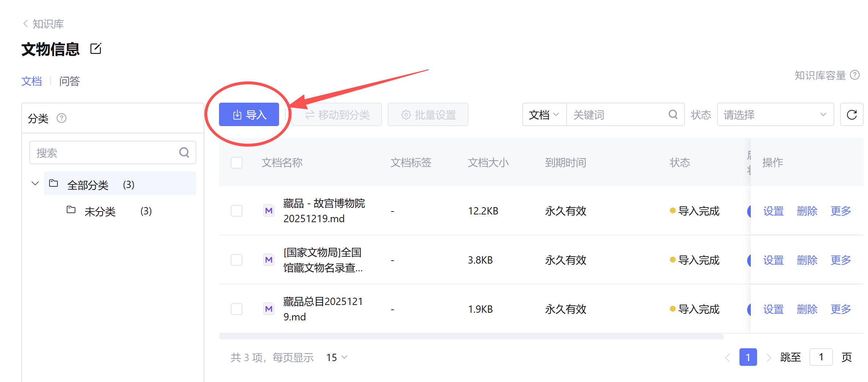Screen dimensions: 868x382
Task: Click markdown file icon for 藏品总目20251219.md
Action: 269,309
